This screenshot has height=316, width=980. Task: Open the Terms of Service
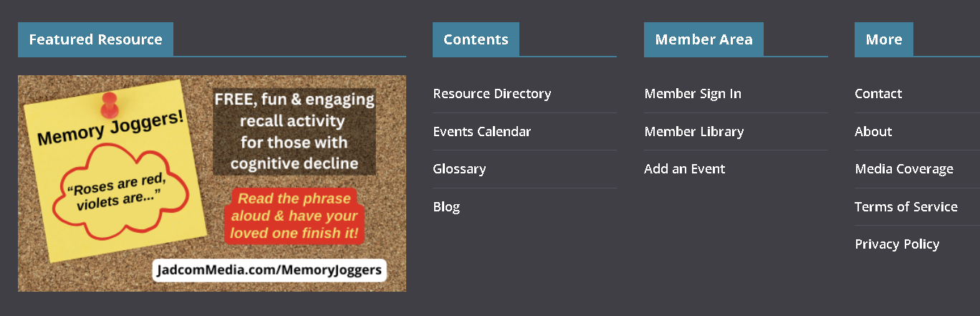(905, 207)
